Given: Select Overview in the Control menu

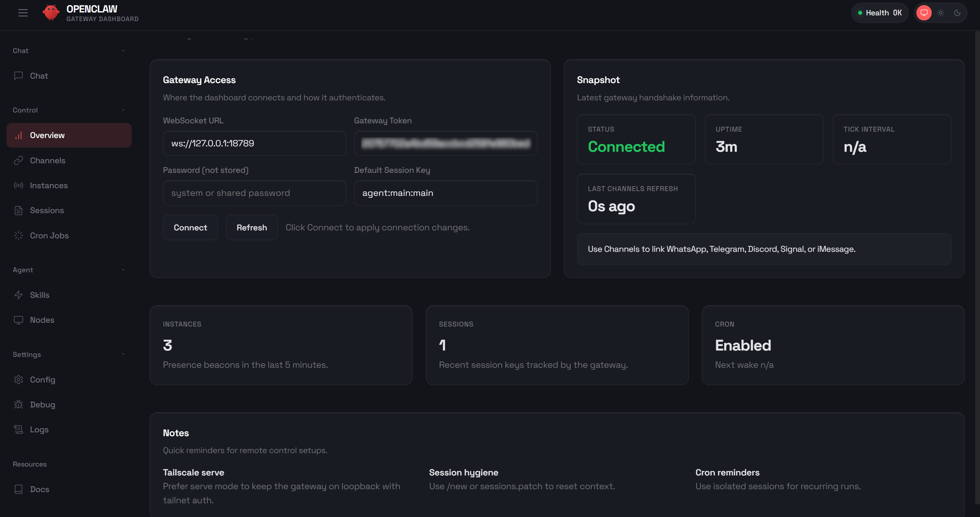Looking at the screenshot, I should [x=47, y=135].
